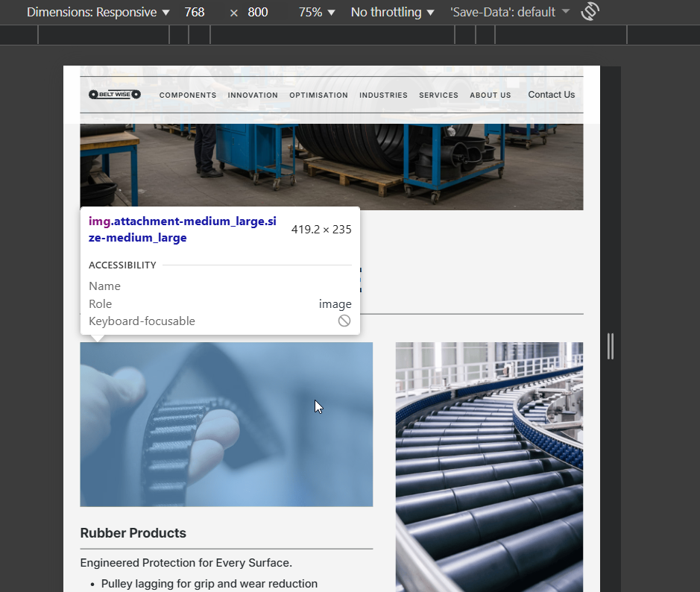
Task: Click the Contact Us link
Action: 551,95
